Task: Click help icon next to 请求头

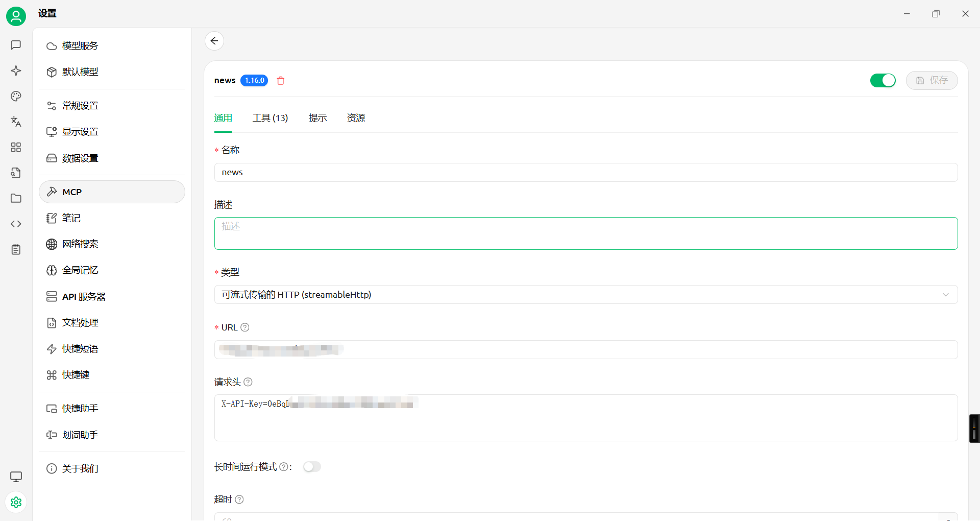Action: [248, 382]
